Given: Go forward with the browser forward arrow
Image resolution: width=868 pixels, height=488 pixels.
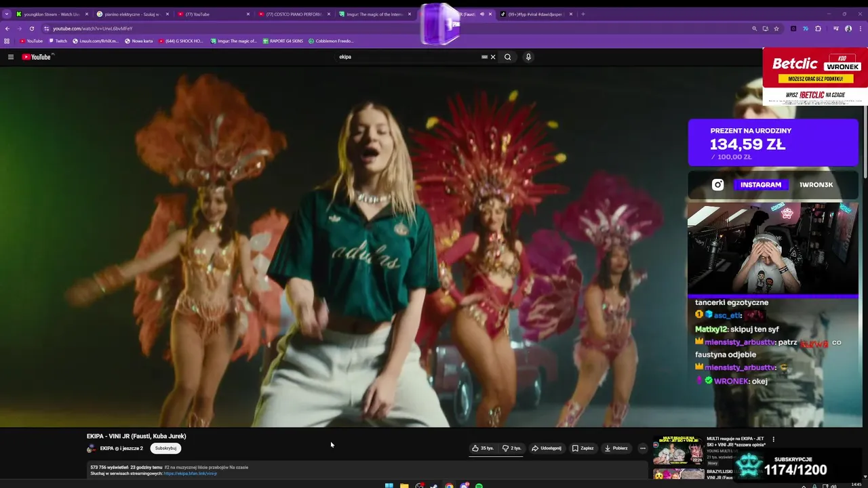Looking at the screenshot, I should tap(19, 28).
